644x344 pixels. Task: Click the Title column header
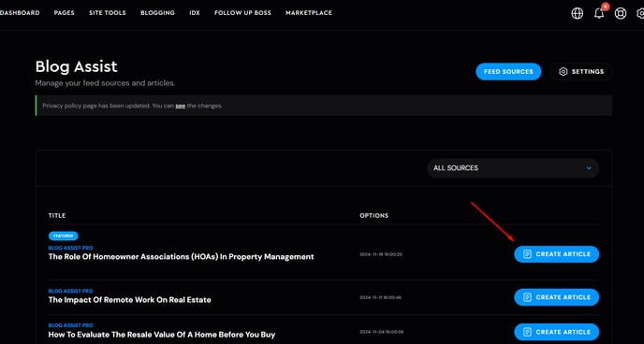pyautogui.click(x=57, y=216)
